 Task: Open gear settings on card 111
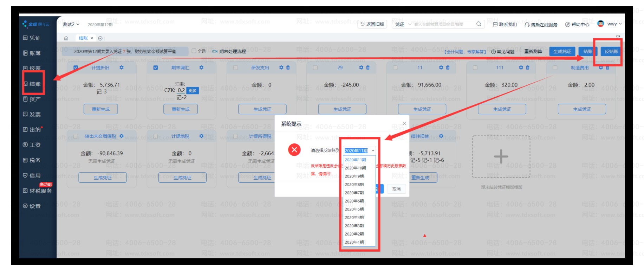(521, 67)
